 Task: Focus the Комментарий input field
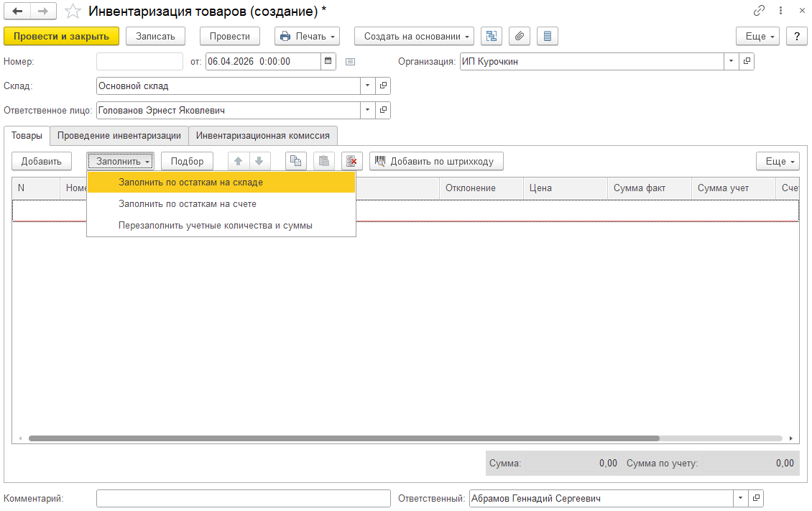point(243,498)
